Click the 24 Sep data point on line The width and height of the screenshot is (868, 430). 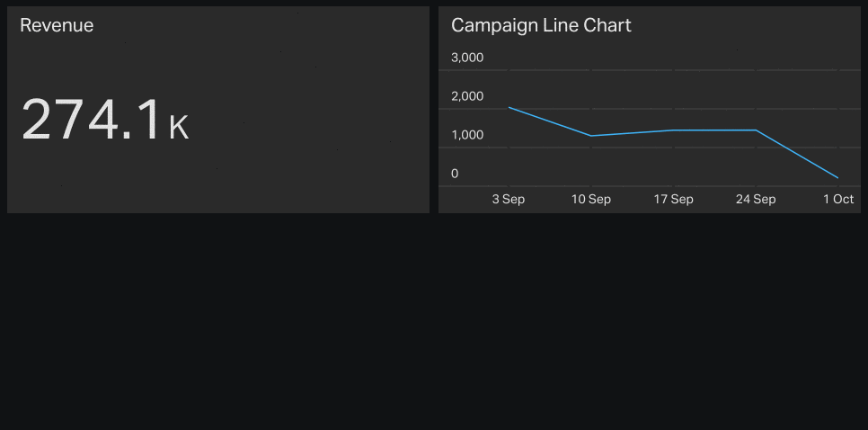(757, 130)
